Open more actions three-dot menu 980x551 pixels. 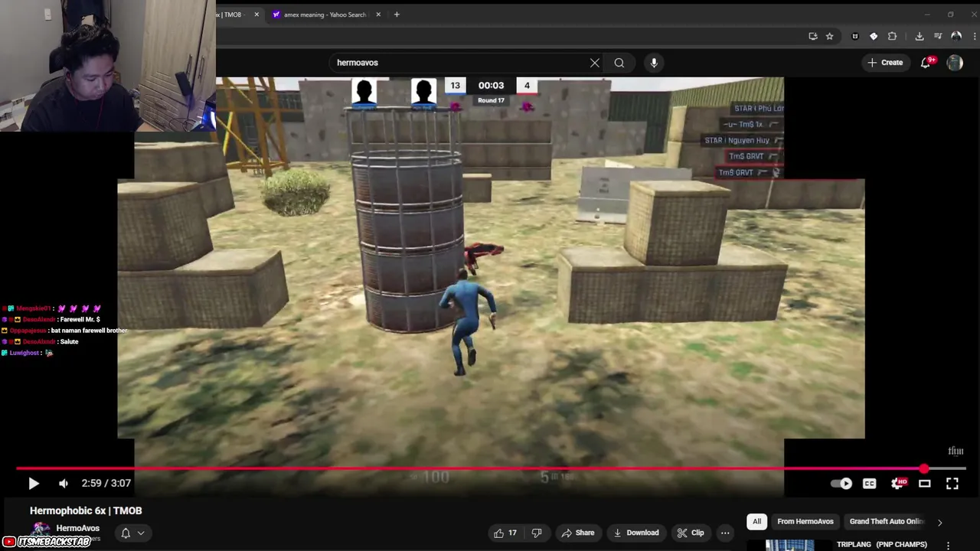(725, 533)
